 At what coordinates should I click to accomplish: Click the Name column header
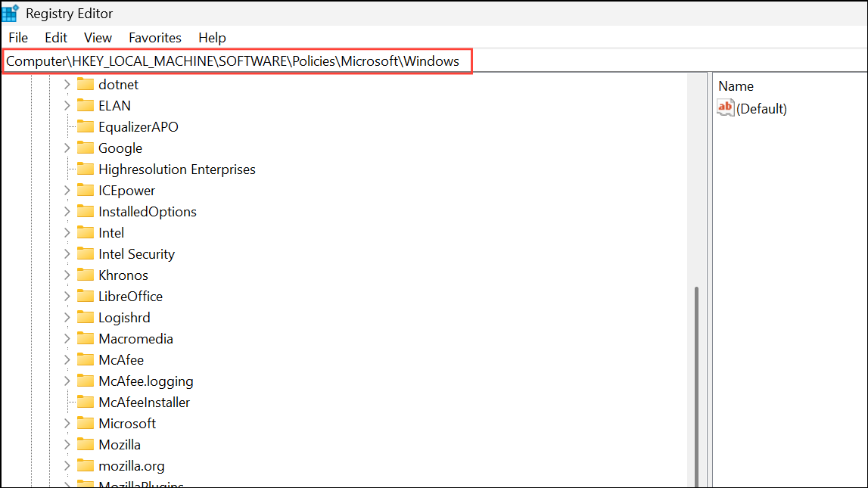736,86
